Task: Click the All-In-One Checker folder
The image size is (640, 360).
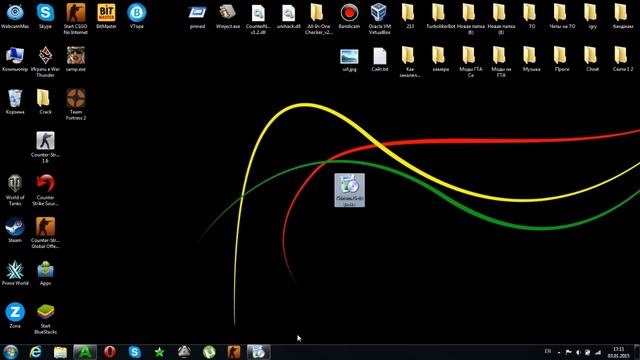Action: click(319, 19)
